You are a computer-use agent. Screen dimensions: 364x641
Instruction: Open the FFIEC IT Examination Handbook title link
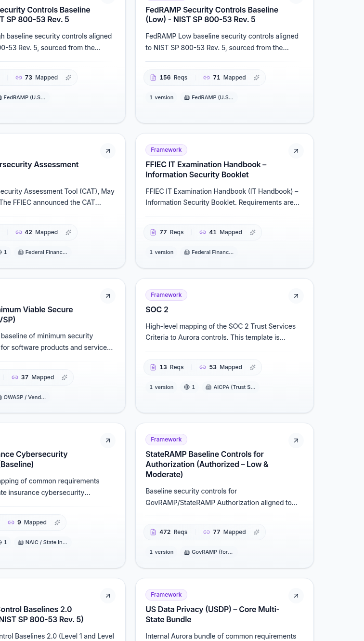(206, 169)
